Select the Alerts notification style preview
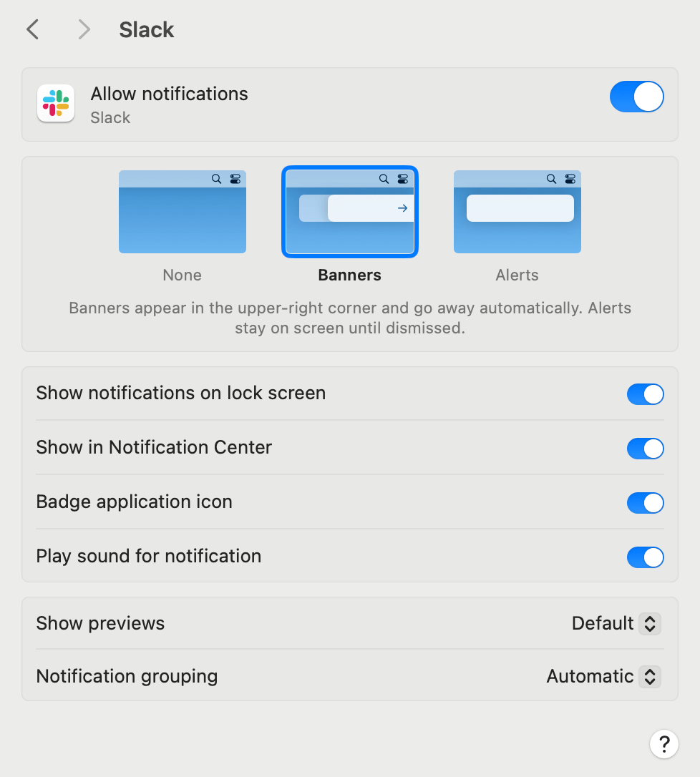 tap(517, 212)
